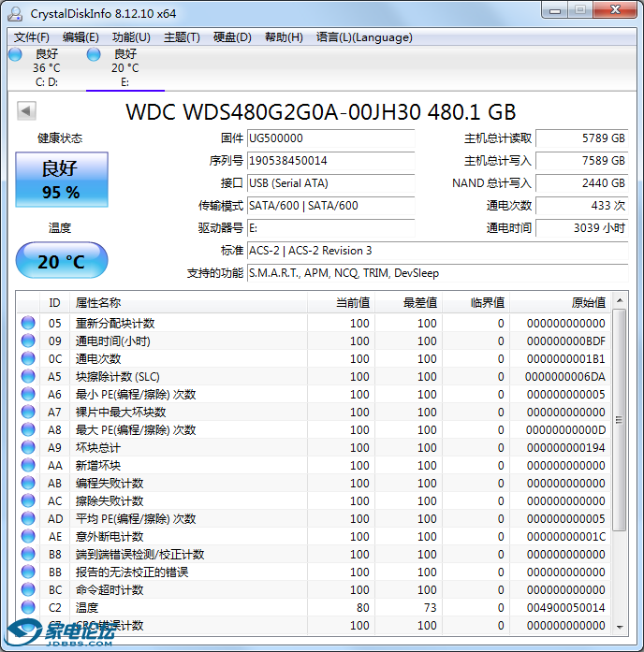Select the attribute name 通电时间(小时)
Viewport: 644px width, 652px height.
click(112, 341)
